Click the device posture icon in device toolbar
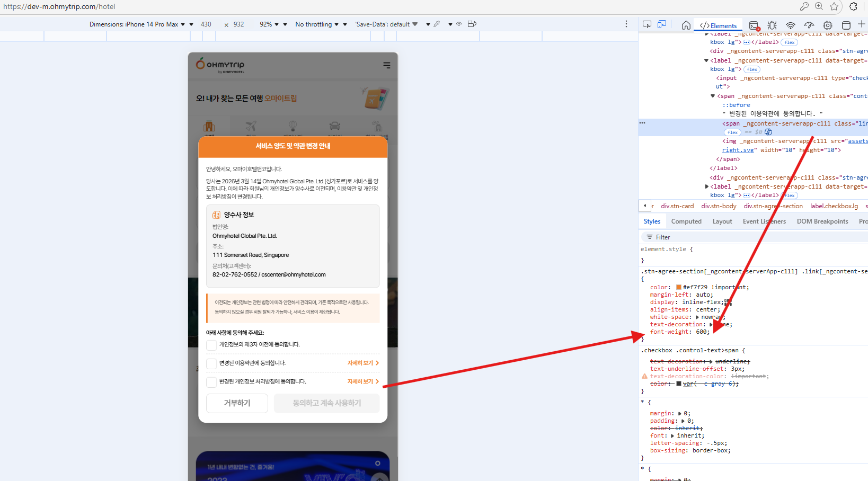The image size is (868, 481). click(x=472, y=24)
